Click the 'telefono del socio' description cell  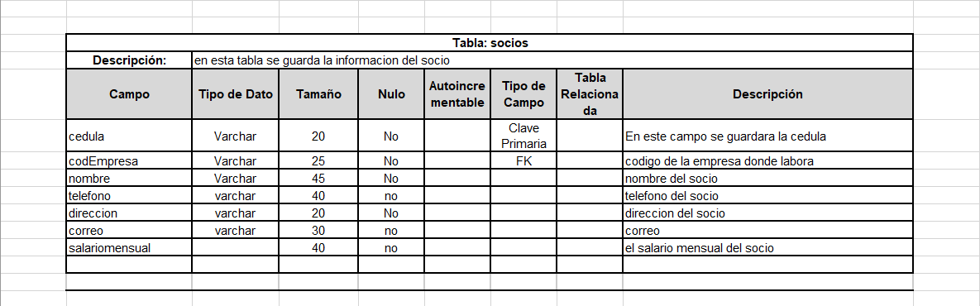coord(767,195)
